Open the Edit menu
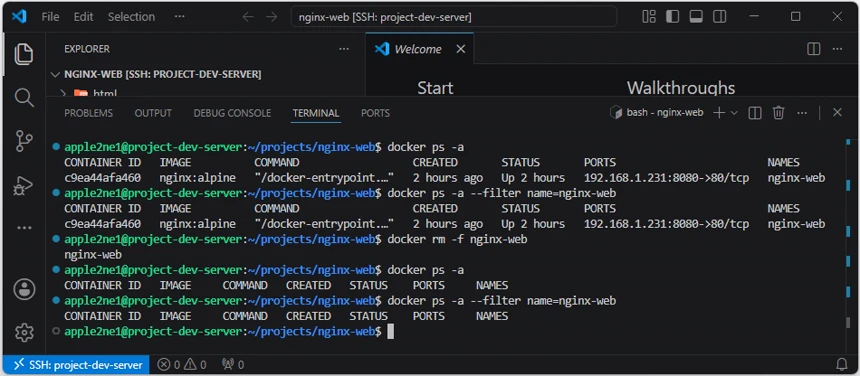The image size is (860, 376). pos(83,17)
